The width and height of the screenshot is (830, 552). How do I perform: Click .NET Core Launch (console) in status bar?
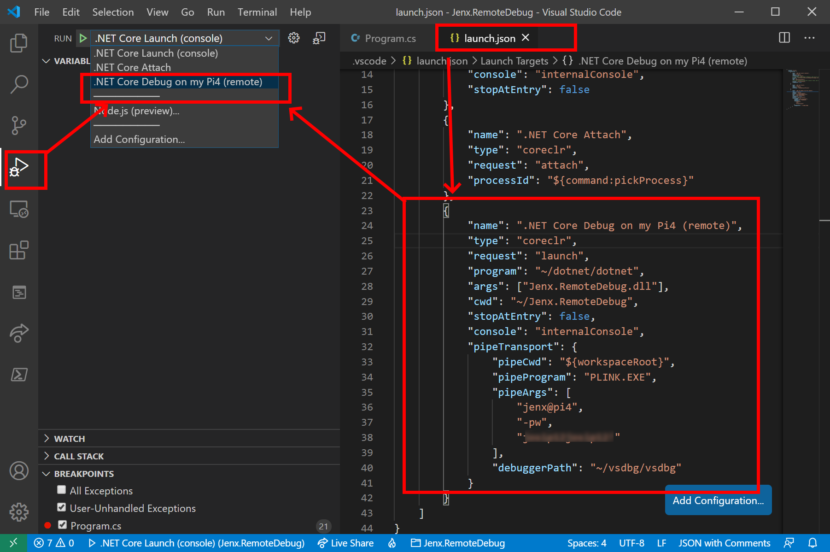pos(196,543)
